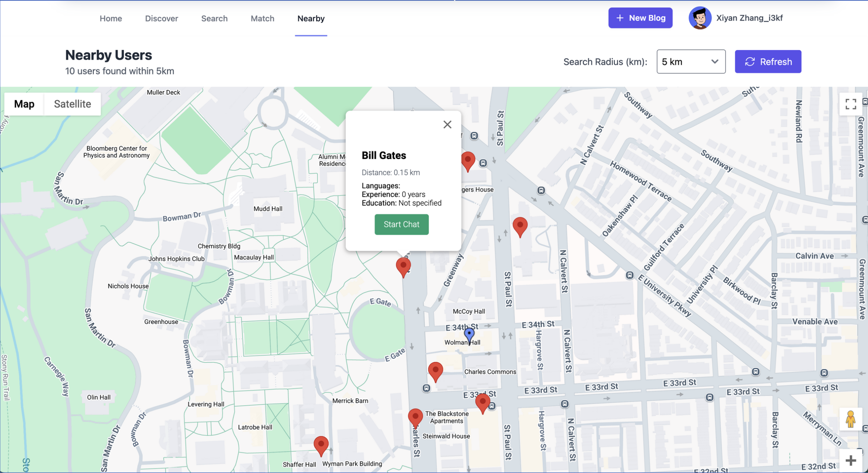868x473 pixels.
Task: Click the Bloomberg Center for Physics label
Action: coord(116,152)
